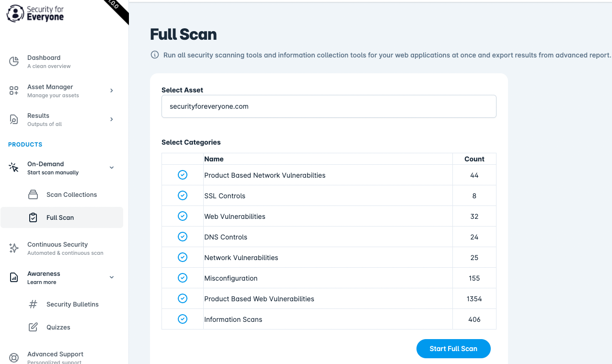This screenshot has width=612, height=364.
Task: Click the On-Demand cursor click icon
Action: click(14, 168)
